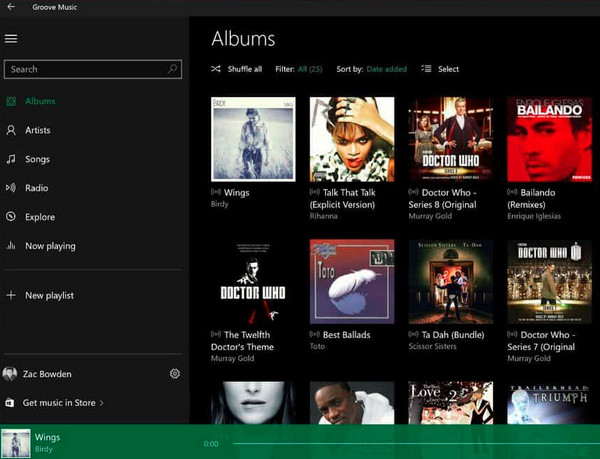Open Toto Best Ballads album cover

point(352,282)
